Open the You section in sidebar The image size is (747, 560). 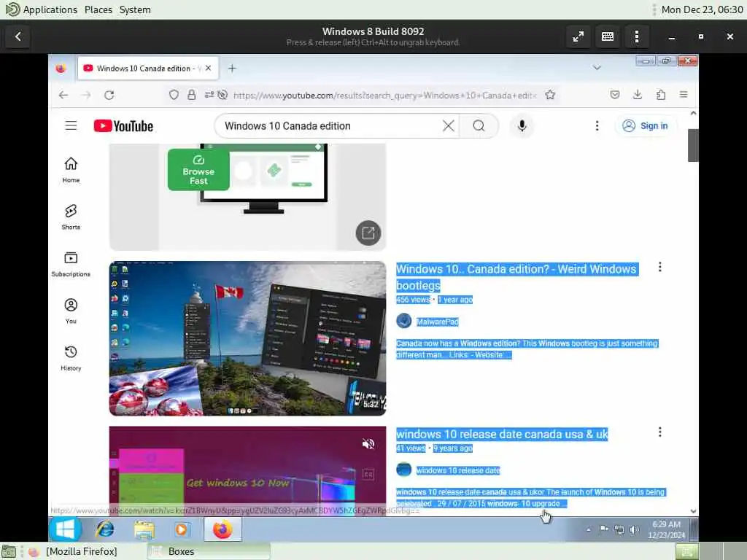(71, 311)
